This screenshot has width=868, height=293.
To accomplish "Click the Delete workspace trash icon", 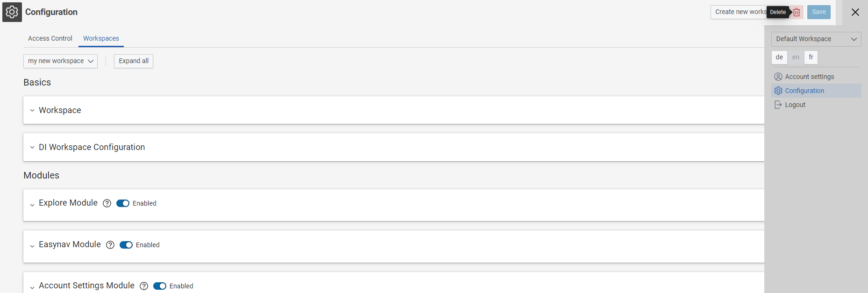I will (x=796, y=12).
